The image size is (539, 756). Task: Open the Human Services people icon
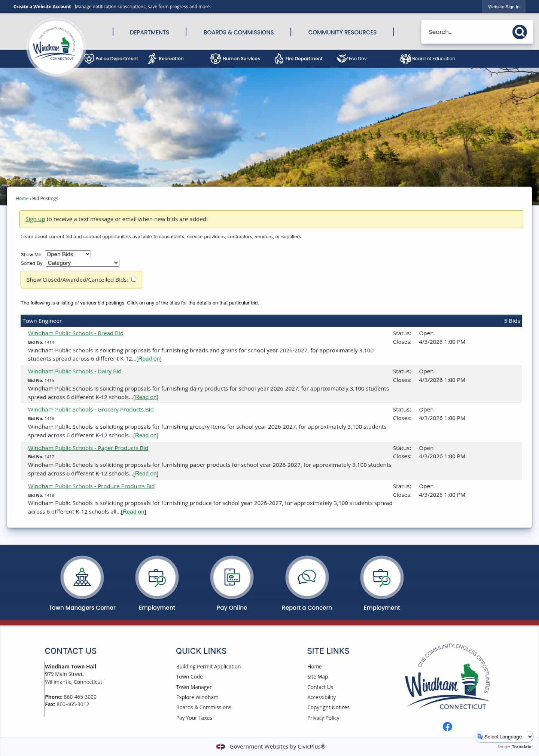(x=216, y=59)
